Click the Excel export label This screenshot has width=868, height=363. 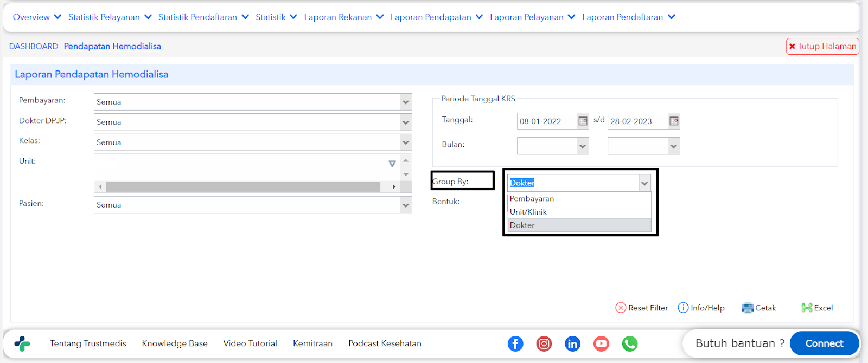click(x=824, y=308)
